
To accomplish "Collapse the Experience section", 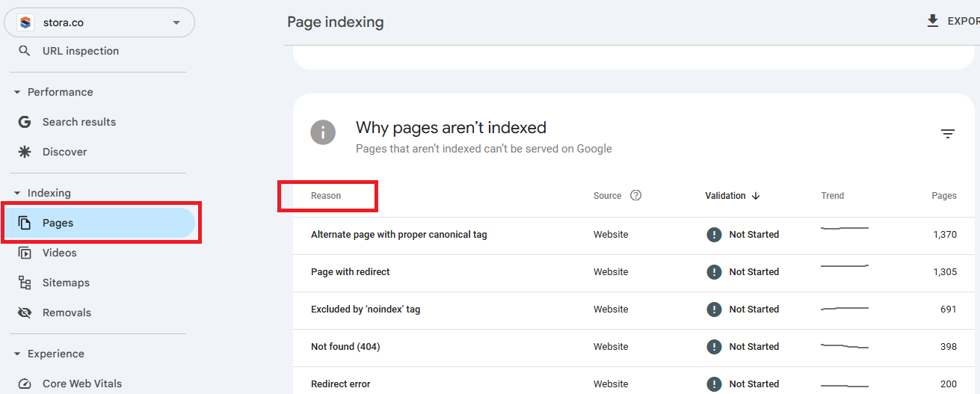I will tap(17, 354).
